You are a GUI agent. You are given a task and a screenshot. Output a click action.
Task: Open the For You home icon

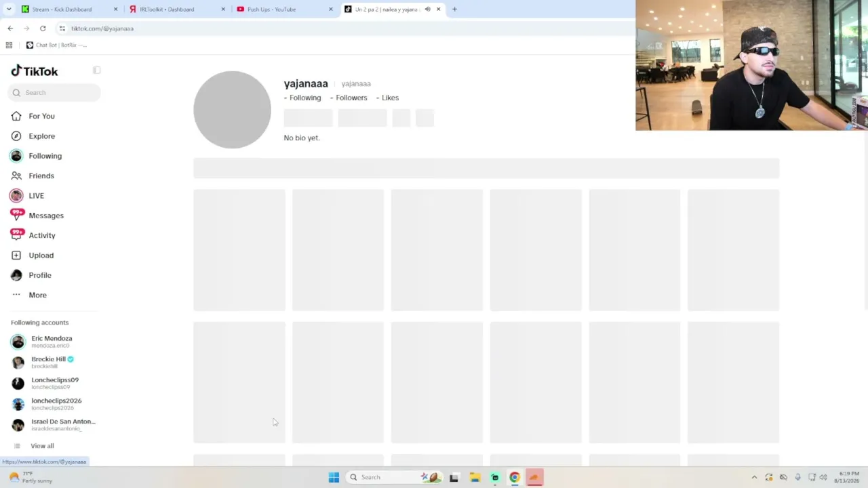(16, 116)
